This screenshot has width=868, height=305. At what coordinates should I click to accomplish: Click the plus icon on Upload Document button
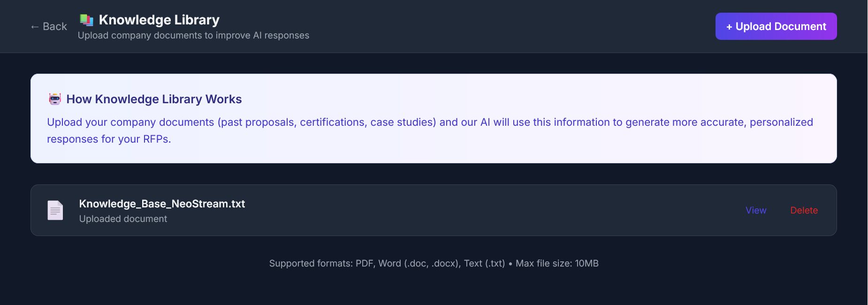click(x=729, y=26)
